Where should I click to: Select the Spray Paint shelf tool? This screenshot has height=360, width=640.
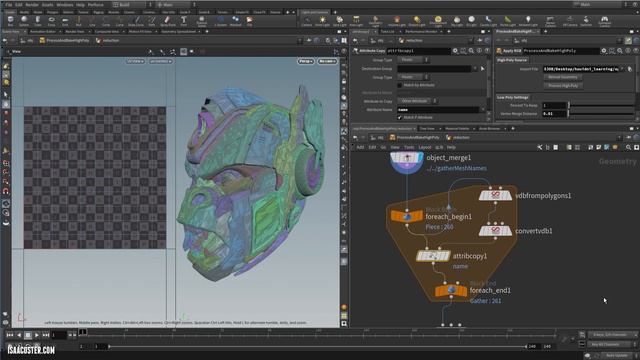click(167, 21)
